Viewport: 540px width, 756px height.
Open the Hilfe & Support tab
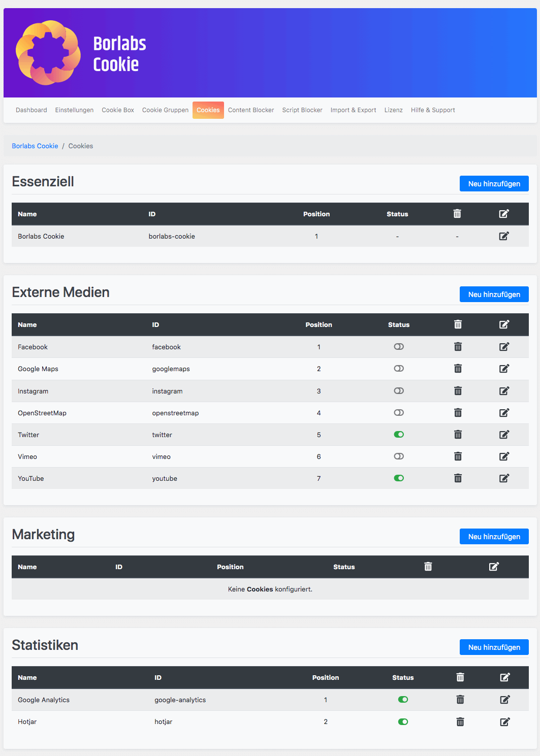pos(433,110)
